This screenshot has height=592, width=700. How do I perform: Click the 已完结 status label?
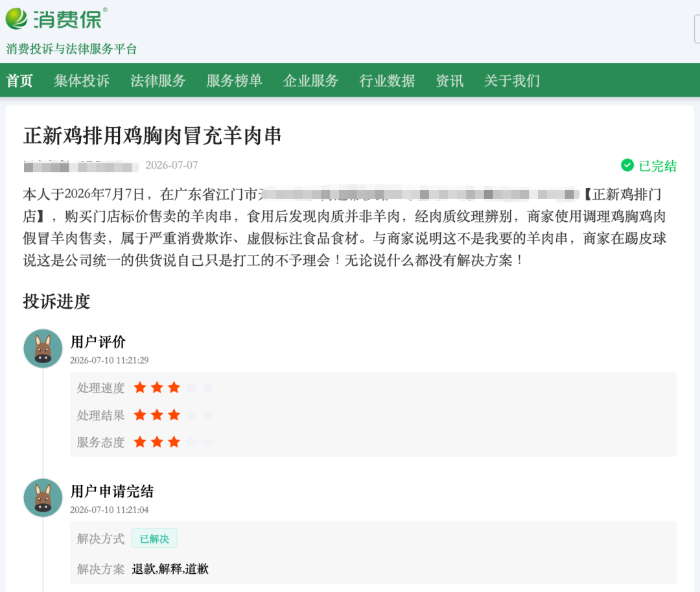click(x=658, y=166)
